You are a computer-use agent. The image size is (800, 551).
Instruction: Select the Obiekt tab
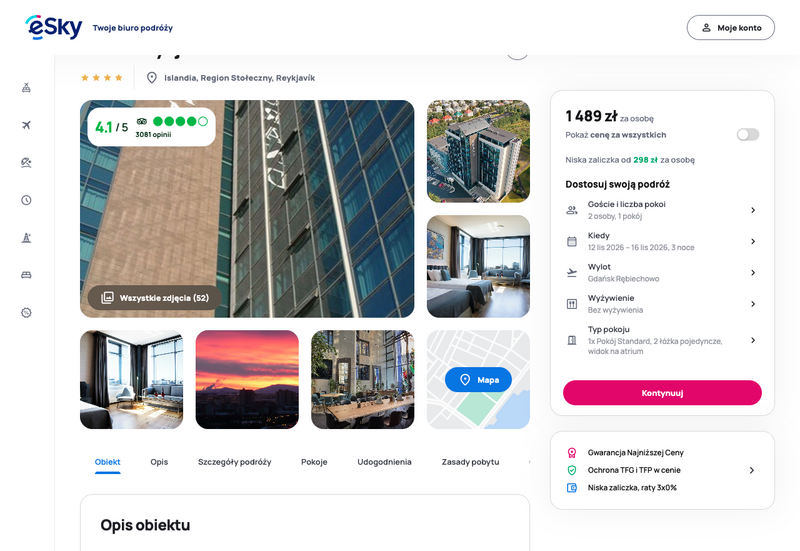[x=108, y=462]
